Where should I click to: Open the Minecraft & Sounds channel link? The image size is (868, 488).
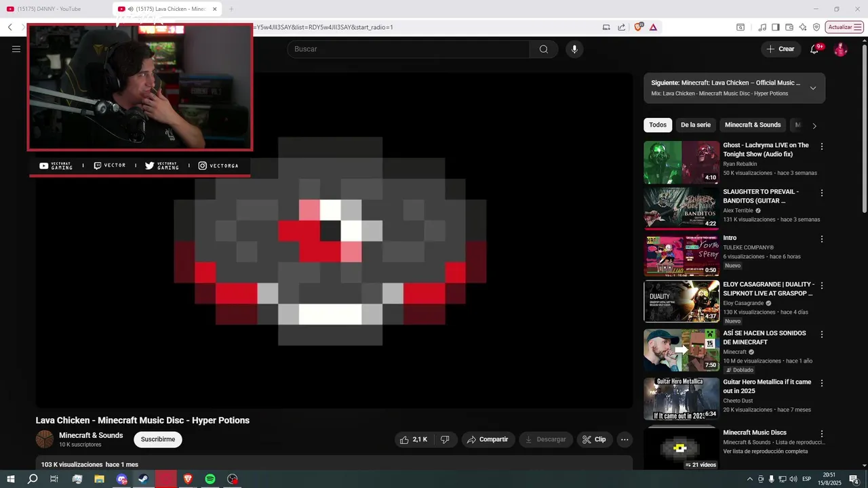91,435
